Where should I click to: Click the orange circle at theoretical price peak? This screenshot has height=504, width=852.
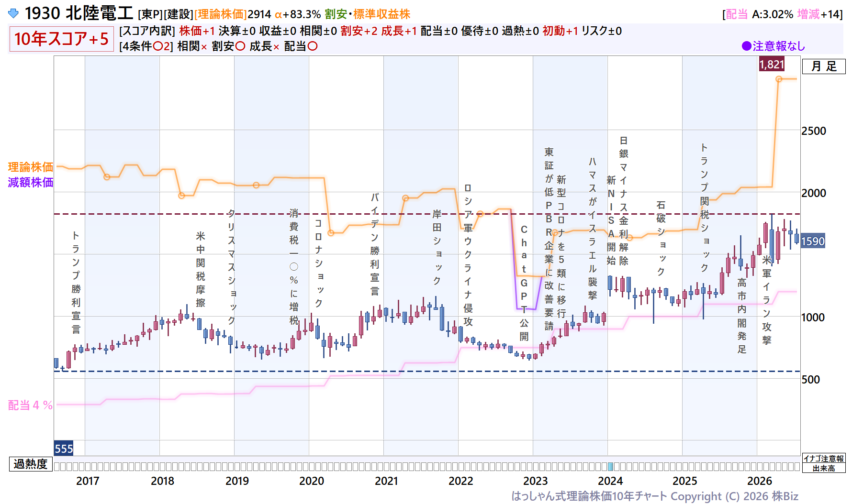click(x=779, y=79)
